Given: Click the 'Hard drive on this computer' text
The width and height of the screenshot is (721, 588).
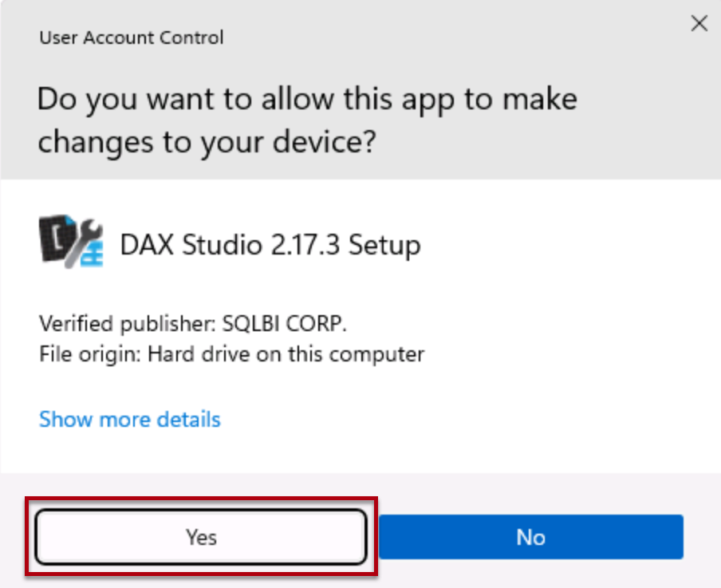Looking at the screenshot, I should (x=286, y=354).
